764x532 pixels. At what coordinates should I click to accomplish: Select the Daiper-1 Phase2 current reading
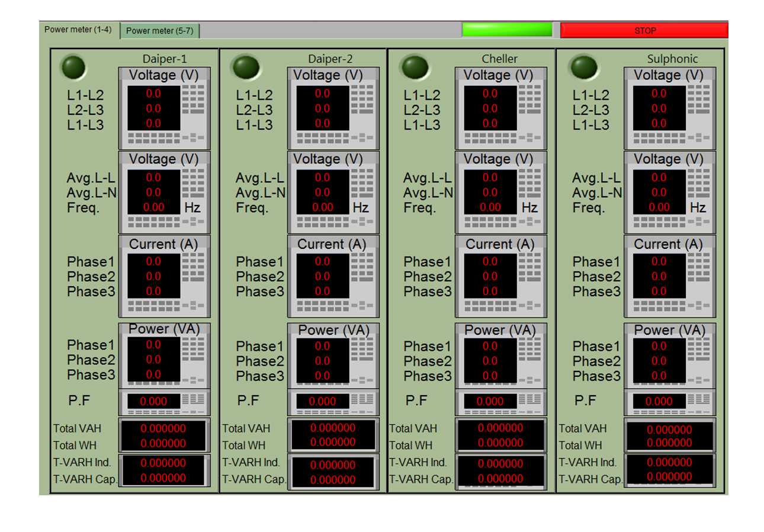coord(153,276)
